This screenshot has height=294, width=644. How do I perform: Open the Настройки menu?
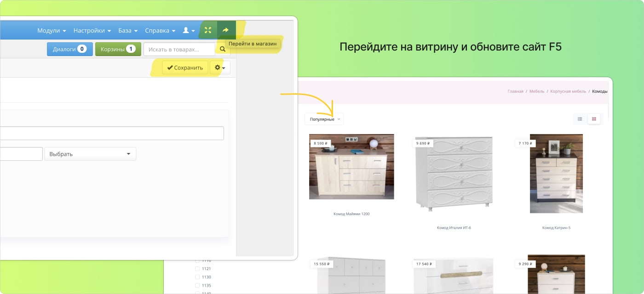coord(92,30)
